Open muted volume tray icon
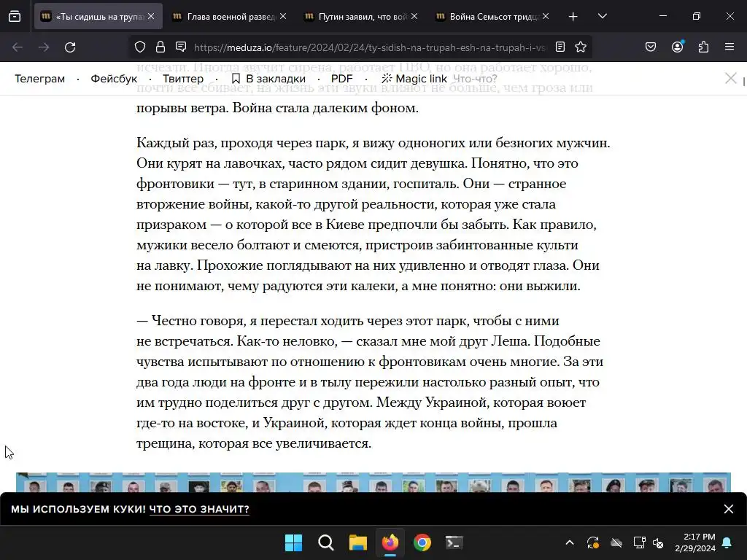This screenshot has width=747, height=560. pyautogui.click(x=659, y=542)
